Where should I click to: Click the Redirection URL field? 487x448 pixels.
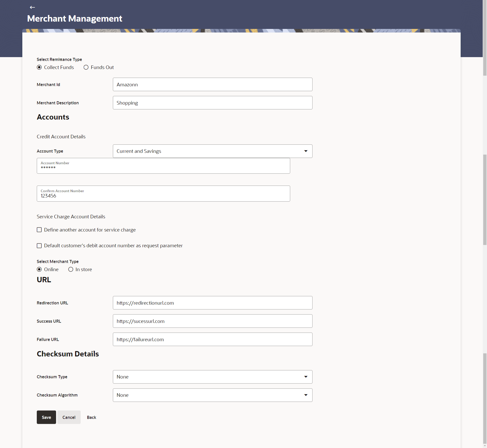[x=212, y=303]
